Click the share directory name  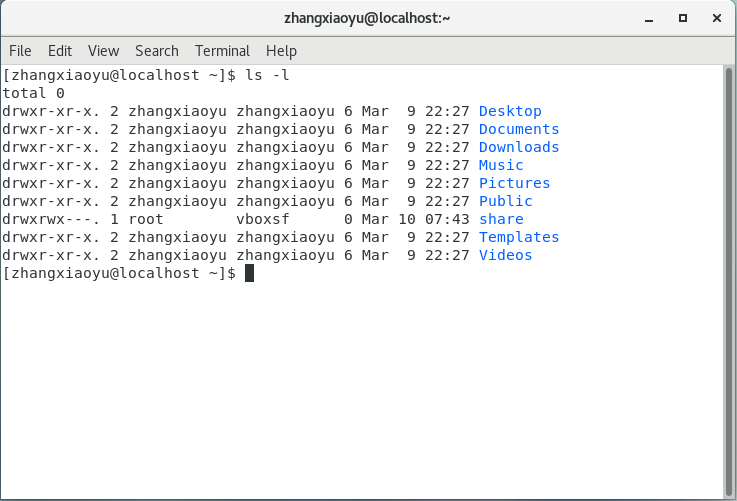click(x=501, y=219)
